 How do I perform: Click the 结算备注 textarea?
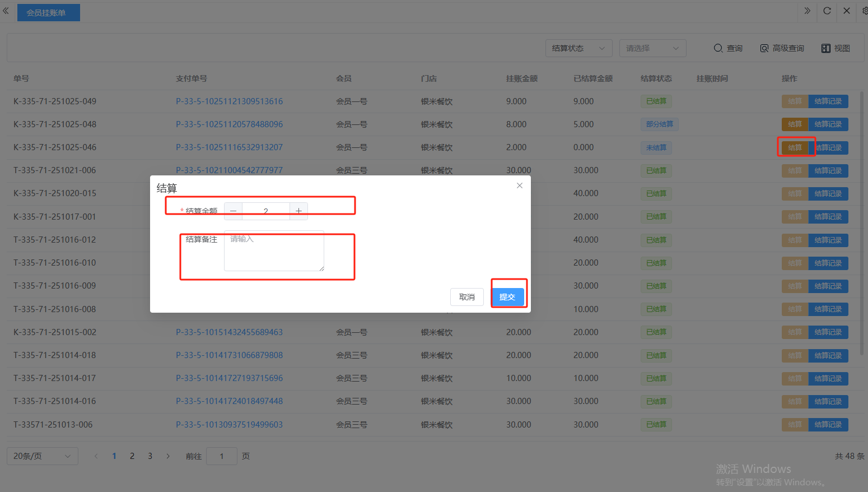pos(274,252)
